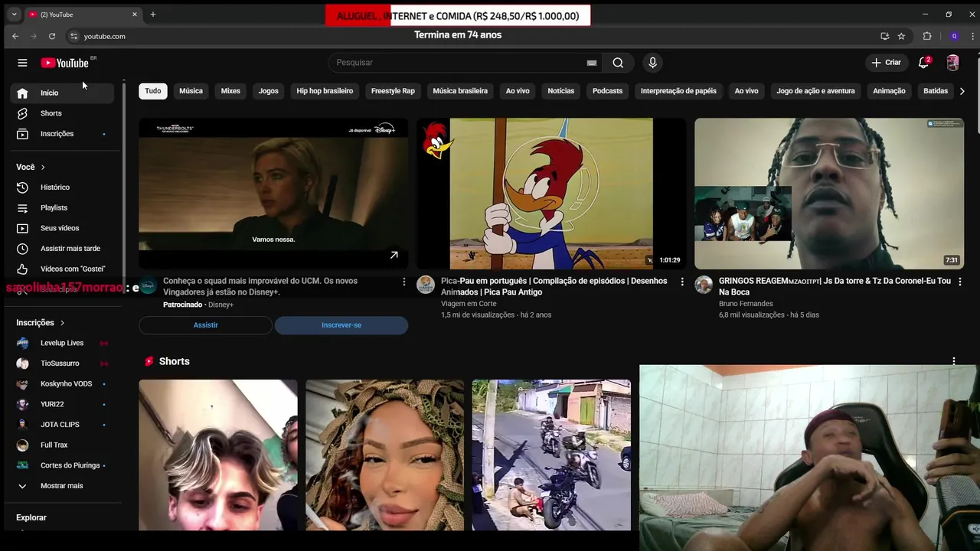Select the Freestyle Rap chip

(393, 91)
